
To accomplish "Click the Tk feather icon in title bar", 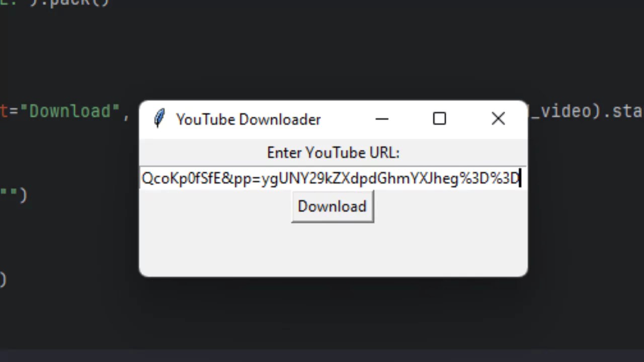I will [x=159, y=119].
